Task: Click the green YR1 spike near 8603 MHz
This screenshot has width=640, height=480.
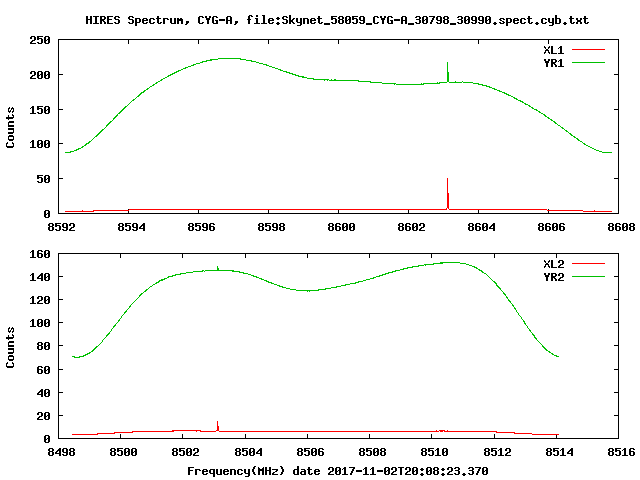Action: (x=447, y=72)
